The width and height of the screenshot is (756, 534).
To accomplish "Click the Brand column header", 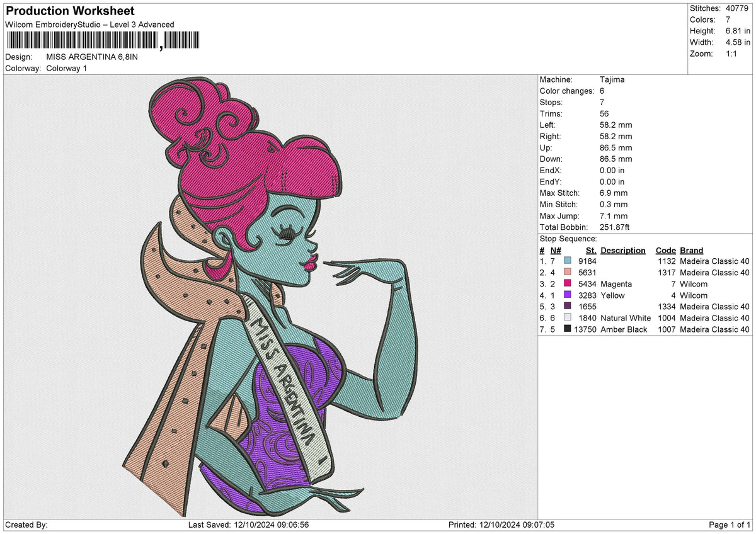I will (692, 251).
